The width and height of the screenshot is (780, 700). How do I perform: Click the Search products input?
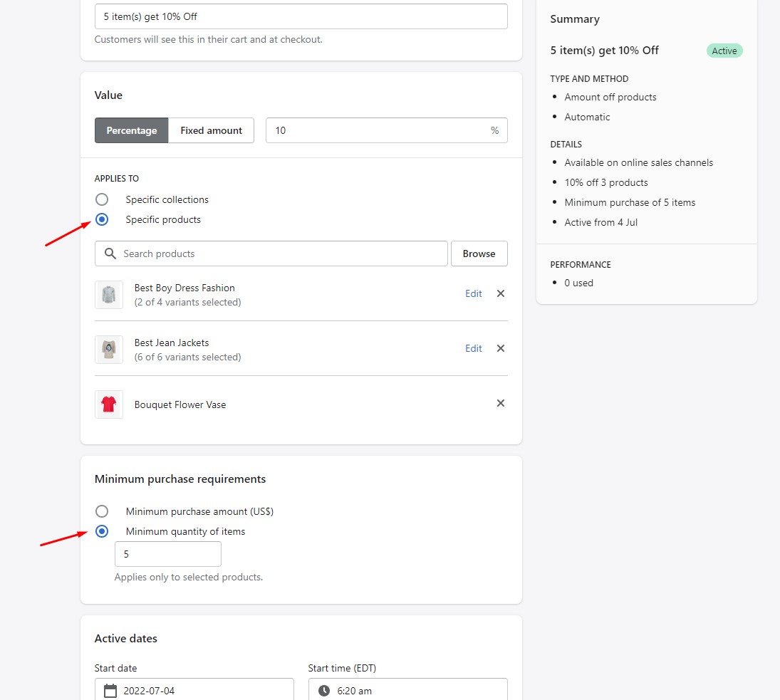point(271,254)
